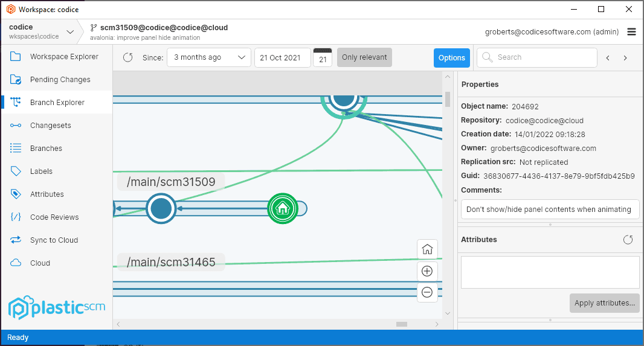The height and width of the screenshot is (346, 644).
Task: Open the Cloud view
Action: coord(57,263)
